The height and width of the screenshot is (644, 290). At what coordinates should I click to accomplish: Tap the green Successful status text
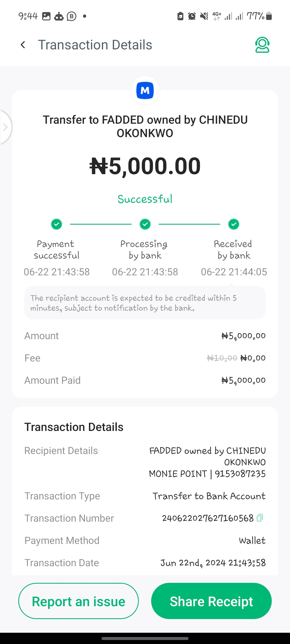click(145, 199)
